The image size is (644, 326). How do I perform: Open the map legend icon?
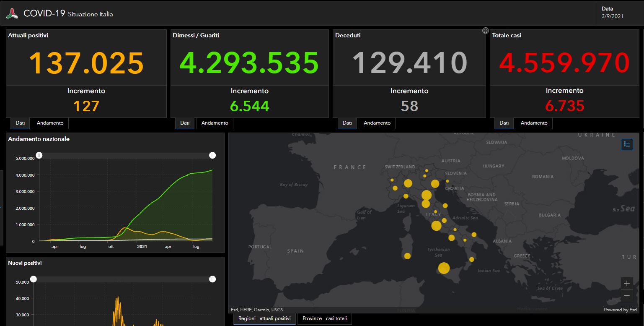(x=627, y=144)
